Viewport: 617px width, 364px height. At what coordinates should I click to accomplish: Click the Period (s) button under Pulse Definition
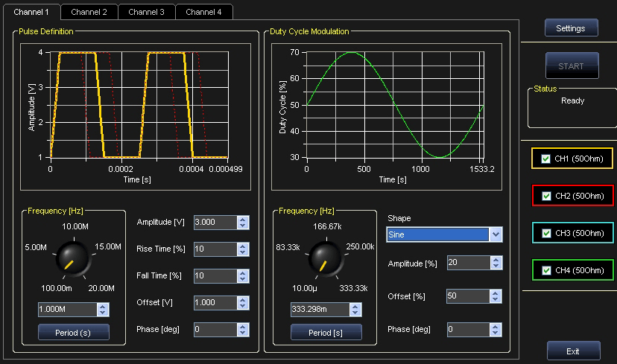pos(74,332)
